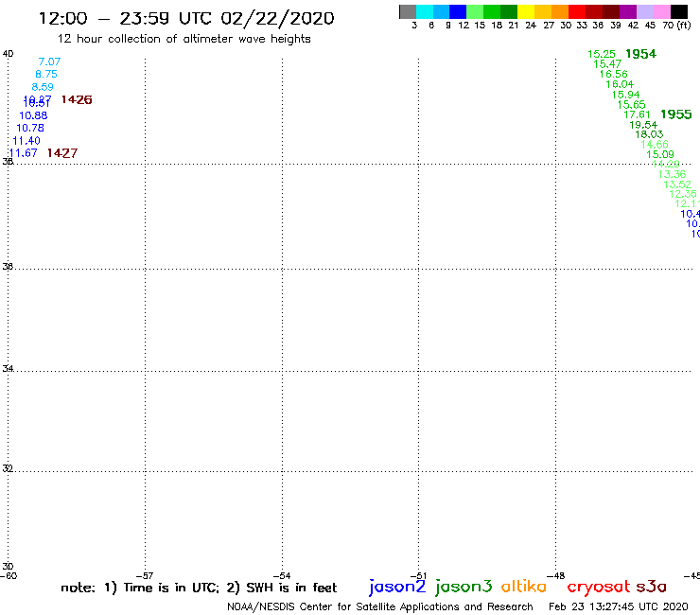Click the 19.54 peak wave height value
700x615 pixels.
643,125
